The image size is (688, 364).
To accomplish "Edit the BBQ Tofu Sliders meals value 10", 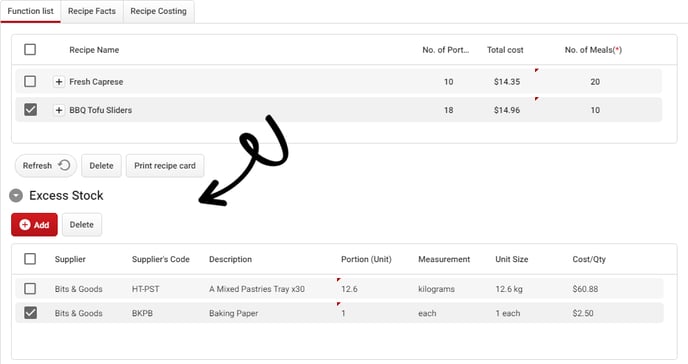I will (x=595, y=110).
